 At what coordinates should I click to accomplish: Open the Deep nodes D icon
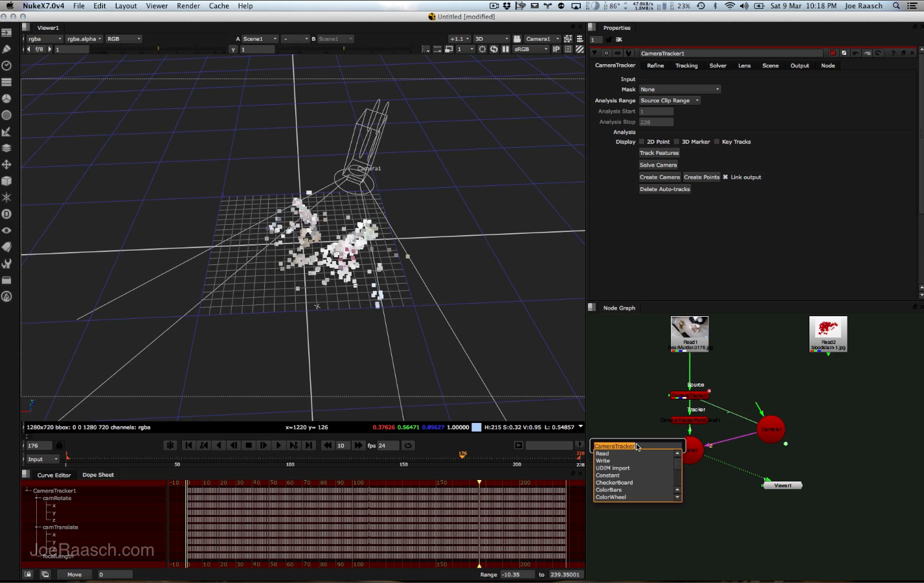6,214
